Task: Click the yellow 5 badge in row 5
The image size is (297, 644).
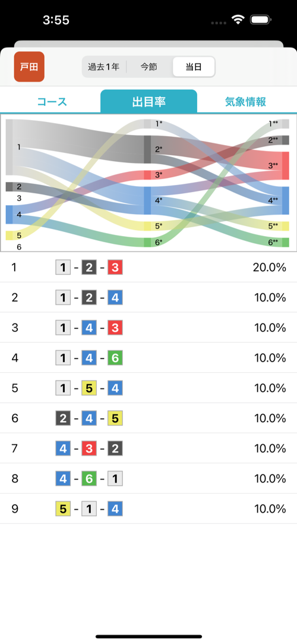Action: (x=89, y=388)
